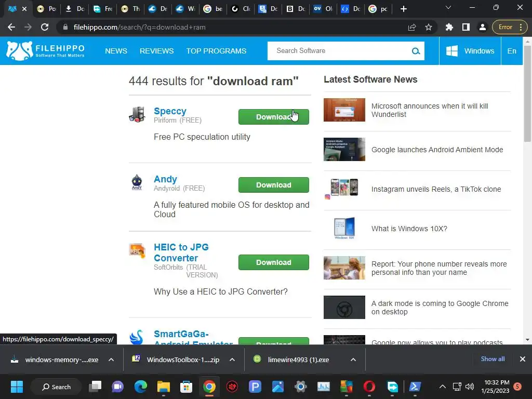The width and height of the screenshot is (532, 399).
Task: Click the SmartGaGa swan icon
Action: pos(137,337)
